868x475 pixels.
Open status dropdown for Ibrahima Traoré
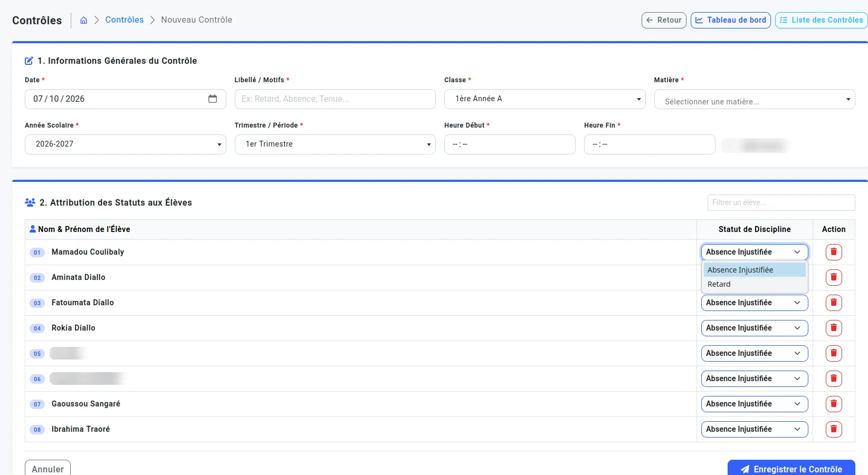tap(755, 429)
